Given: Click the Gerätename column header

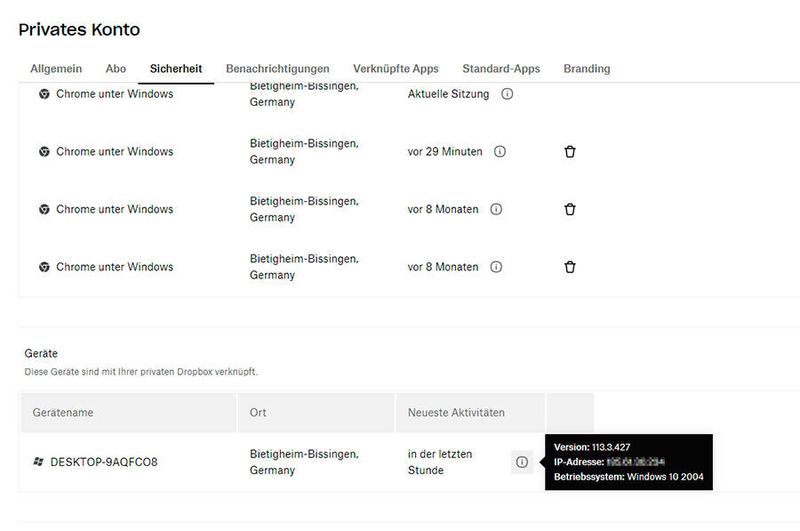Looking at the screenshot, I should tap(63, 413).
